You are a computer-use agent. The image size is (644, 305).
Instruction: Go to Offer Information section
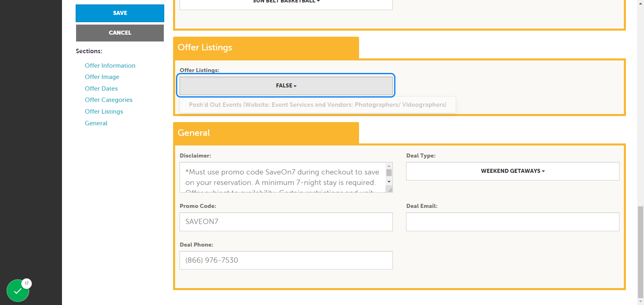110,65
